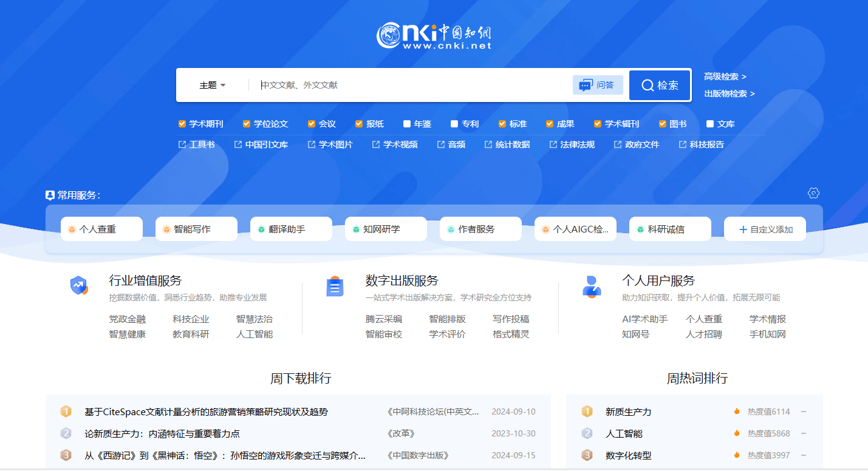The width and height of the screenshot is (868, 471).
Task: Check the 年鉴 checkbox
Action: pyautogui.click(x=407, y=124)
